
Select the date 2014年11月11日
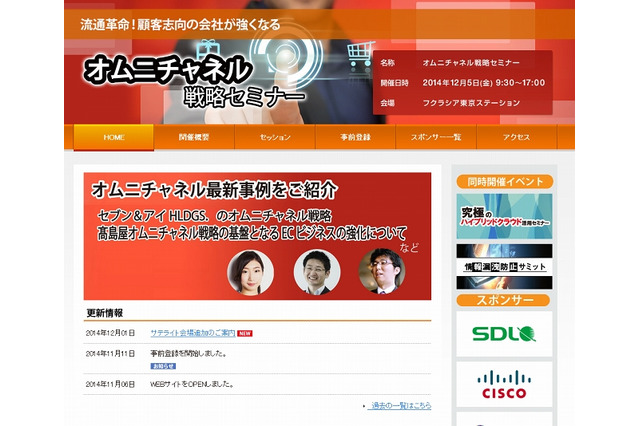pyautogui.click(x=110, y=354)
